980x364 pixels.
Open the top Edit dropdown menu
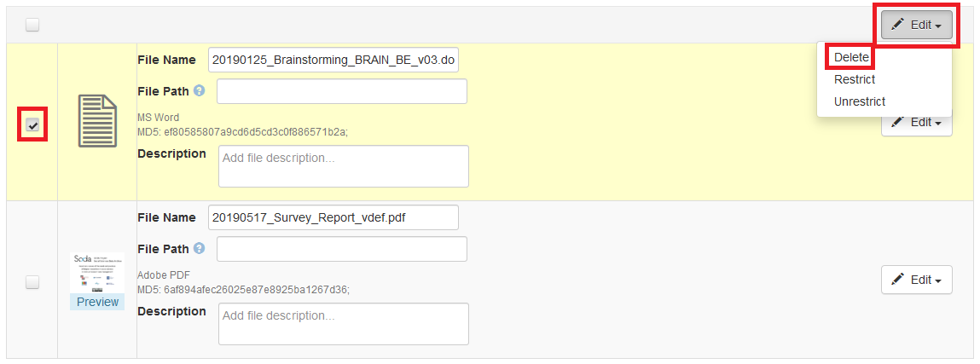(x=917, y=25)
